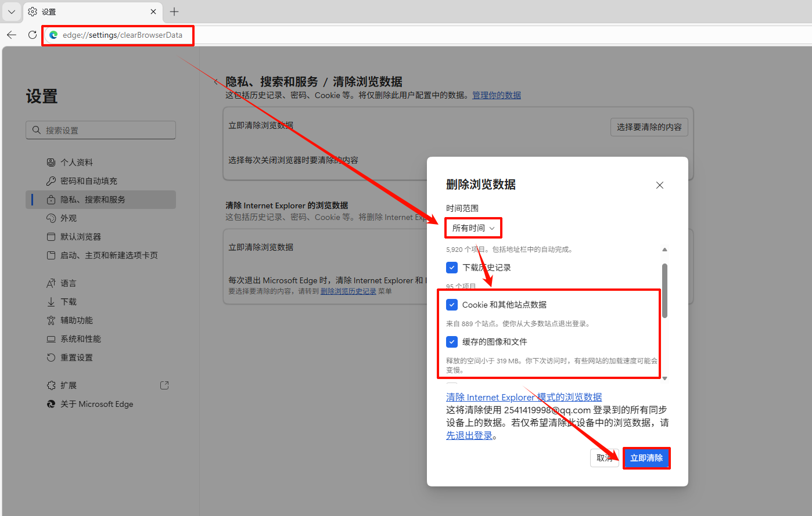Click inside the 搜索设置 search field
Image resolution: width=812 pixels, height=516 pixels.
coord(100,129)
